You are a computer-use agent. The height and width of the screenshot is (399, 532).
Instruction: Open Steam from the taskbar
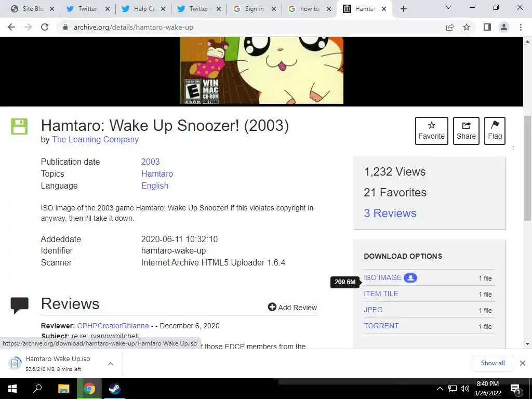point(114,389)
